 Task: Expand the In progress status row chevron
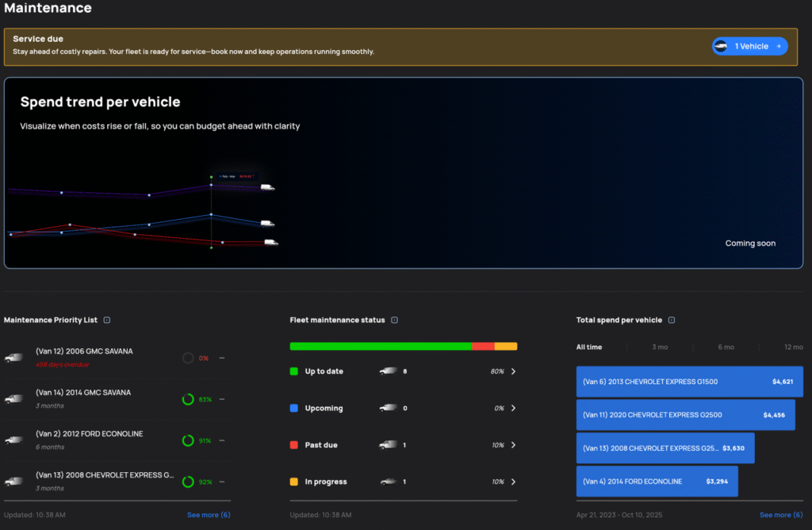[x=513, y=482]
